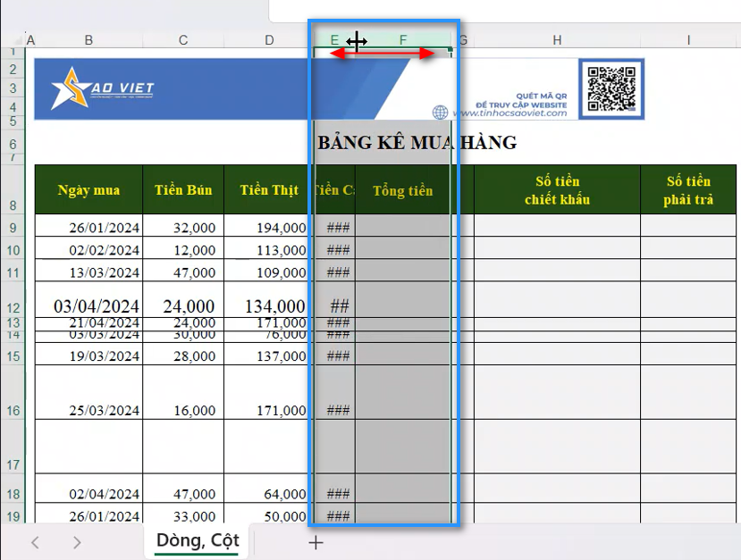Screen dimensions: 741x560
Task: Select column H header
Action: pos(557,40)
